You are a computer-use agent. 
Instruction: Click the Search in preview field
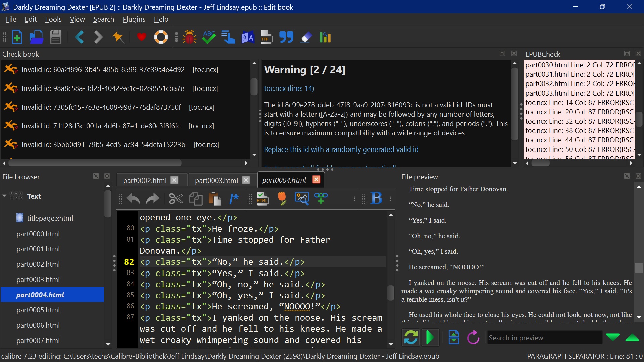coord(544,338)
